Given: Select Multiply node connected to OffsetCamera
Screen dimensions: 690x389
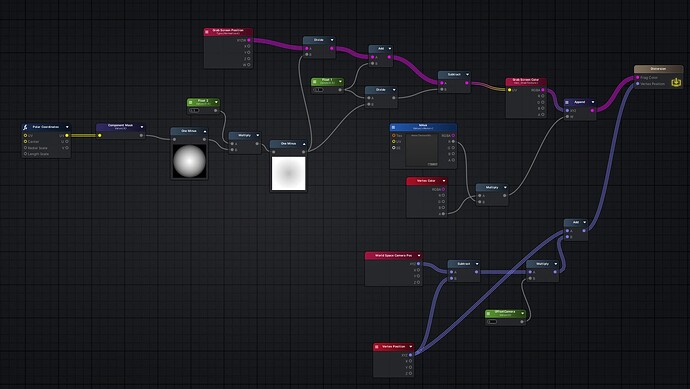Looking at the screenshot, I should pyautogui.click(x=543, y=271).
